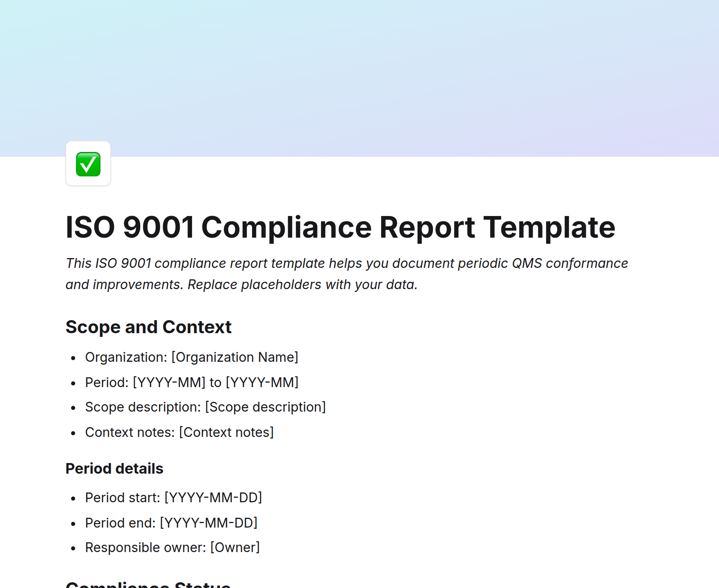Click the Responsible owner: [Owner] bullet

point(172,548)
